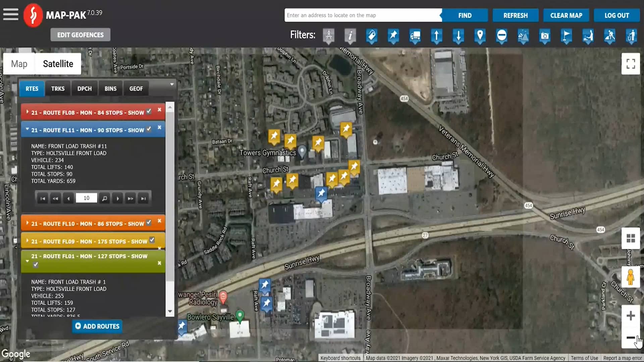Toggle the checkbox on ROUTE FL11 - MON
The width and height of the screenshot is (644, 362).
coord(149,129)
